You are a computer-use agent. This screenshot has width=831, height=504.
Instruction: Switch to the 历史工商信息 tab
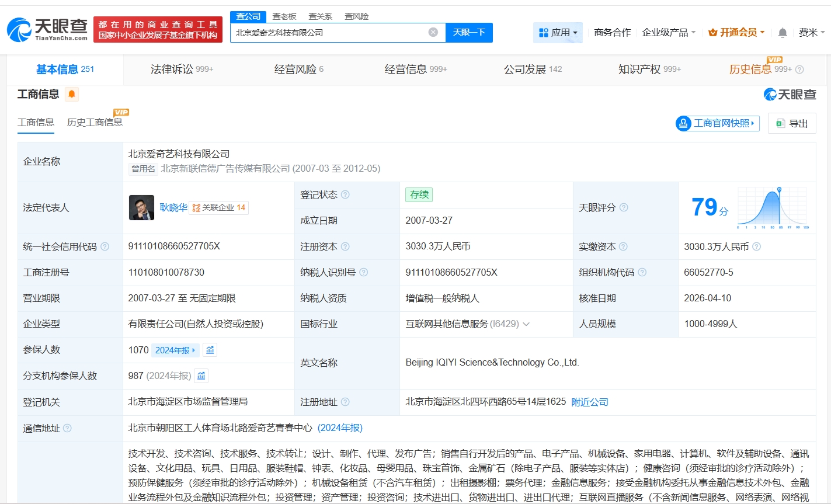[95, 123]
